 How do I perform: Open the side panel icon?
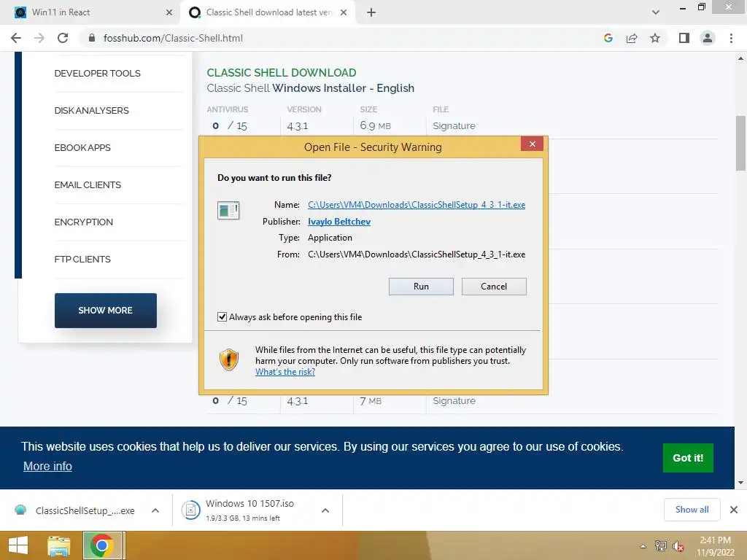pyautogui.click(x=684, y=38)
